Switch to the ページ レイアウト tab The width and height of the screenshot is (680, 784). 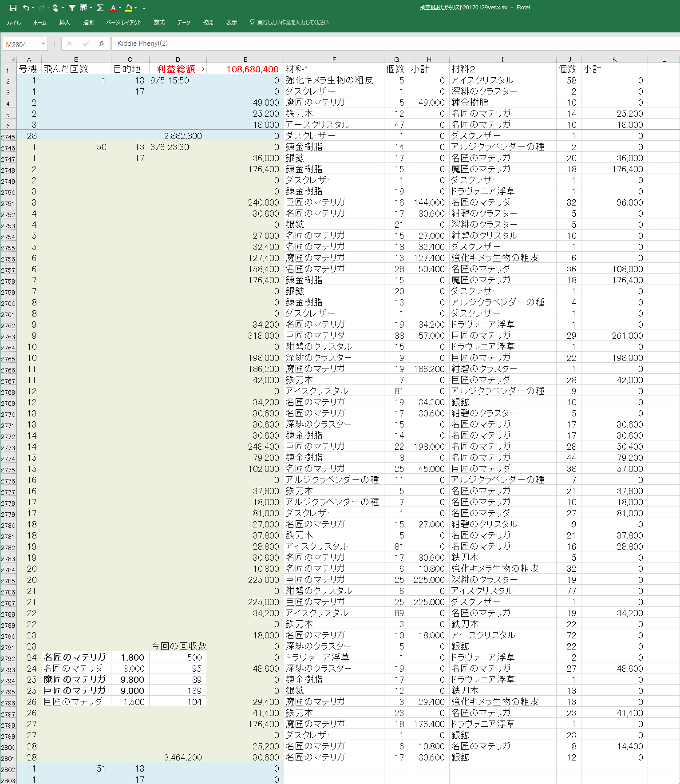pos(123,23)
